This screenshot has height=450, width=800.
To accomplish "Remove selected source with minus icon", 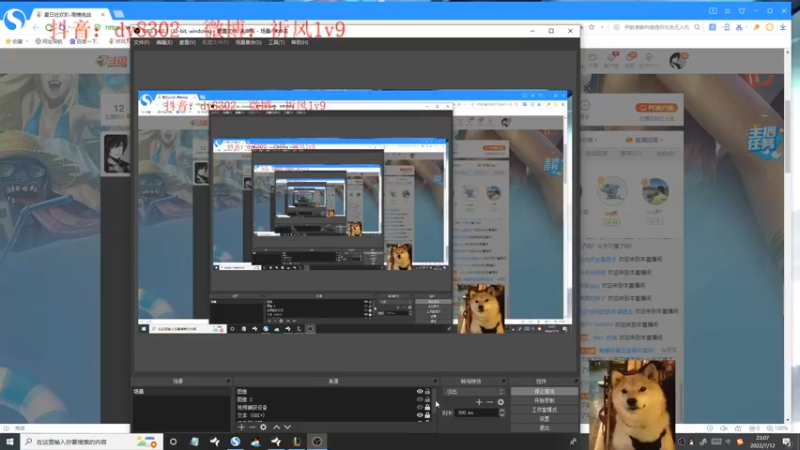I will (x=252, y=427).
